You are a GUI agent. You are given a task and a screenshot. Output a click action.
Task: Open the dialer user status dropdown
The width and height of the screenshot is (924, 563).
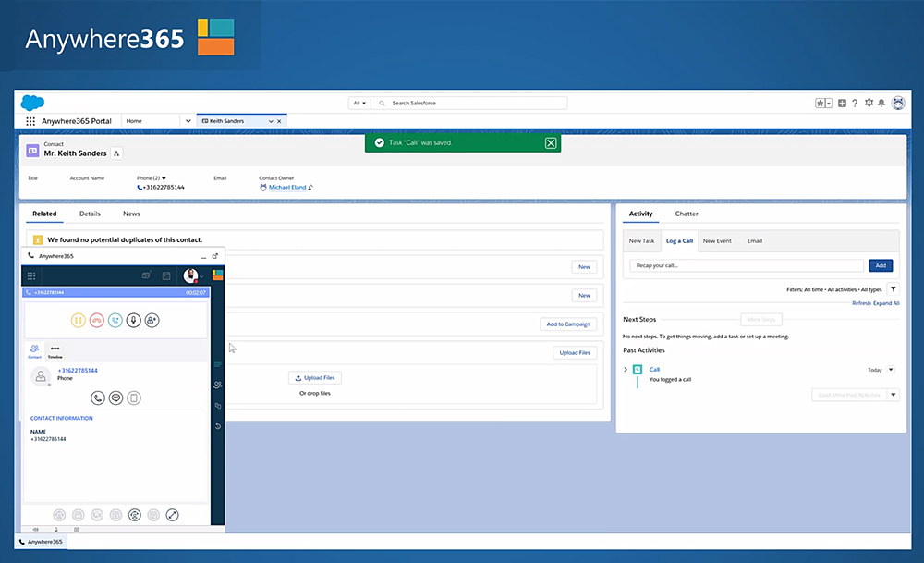coord(201,275)
